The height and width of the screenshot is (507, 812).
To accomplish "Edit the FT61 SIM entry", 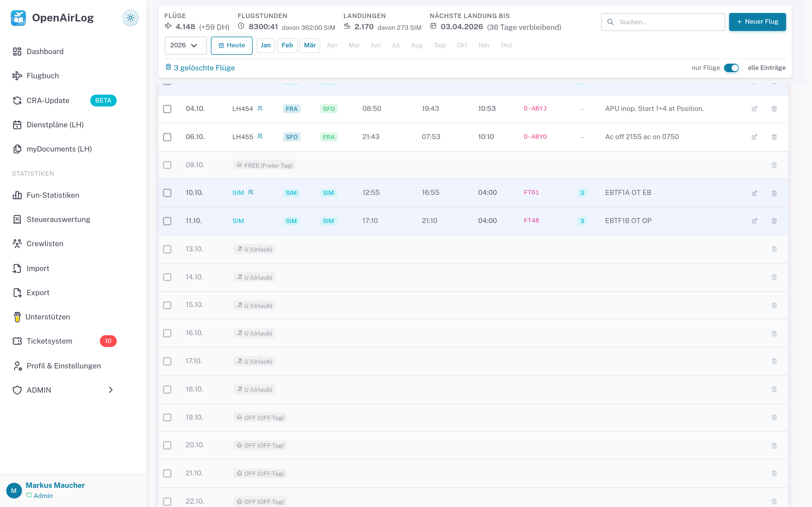I will 754,193.
